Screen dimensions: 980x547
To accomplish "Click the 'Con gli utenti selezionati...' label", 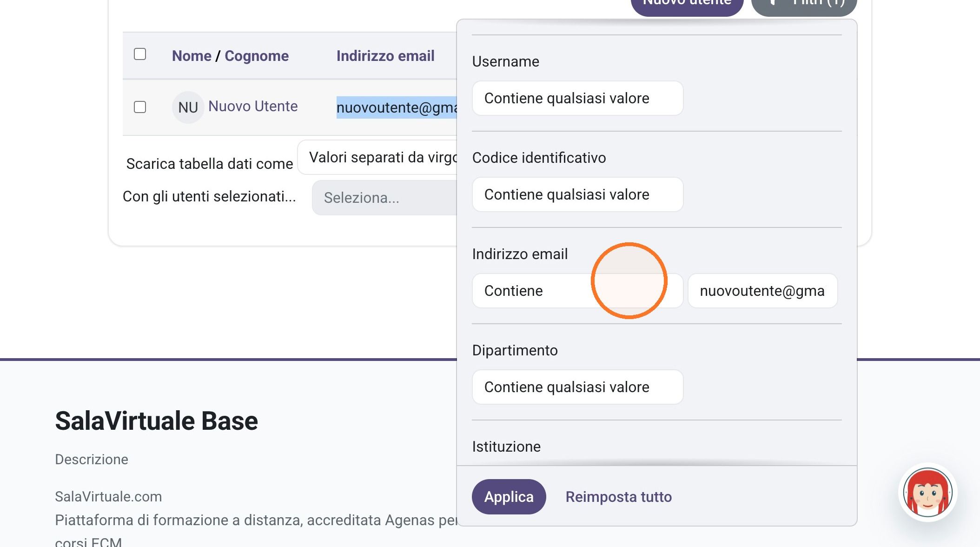I will (209, 196).
